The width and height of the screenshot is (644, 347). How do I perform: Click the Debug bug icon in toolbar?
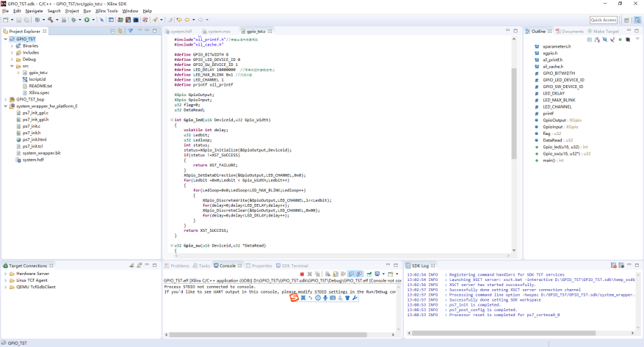coord(73,20)
